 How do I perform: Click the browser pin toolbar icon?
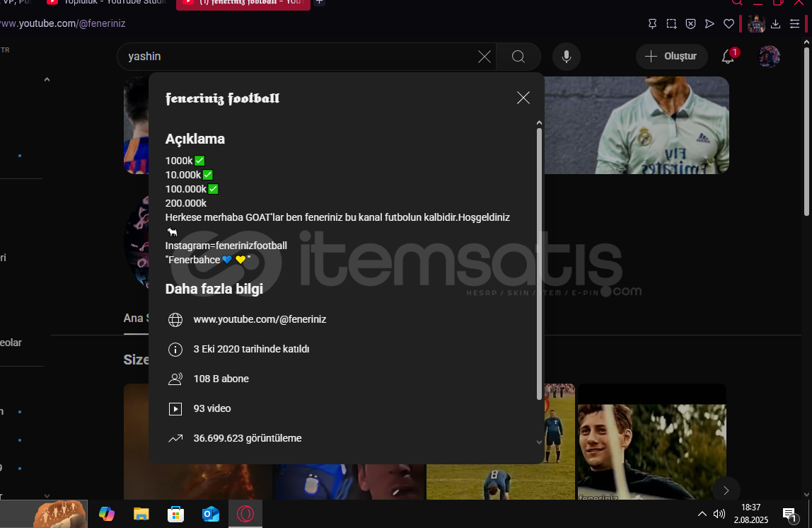click(652, 24)
